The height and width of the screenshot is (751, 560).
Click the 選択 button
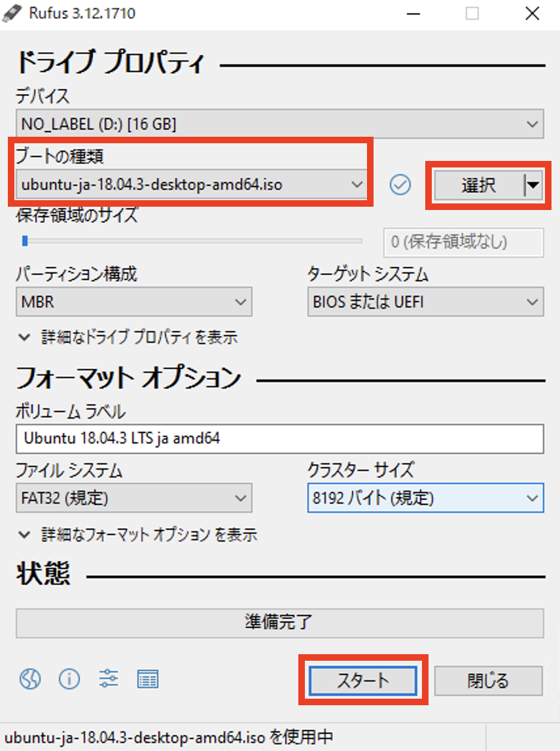click(x=479, y=185)
